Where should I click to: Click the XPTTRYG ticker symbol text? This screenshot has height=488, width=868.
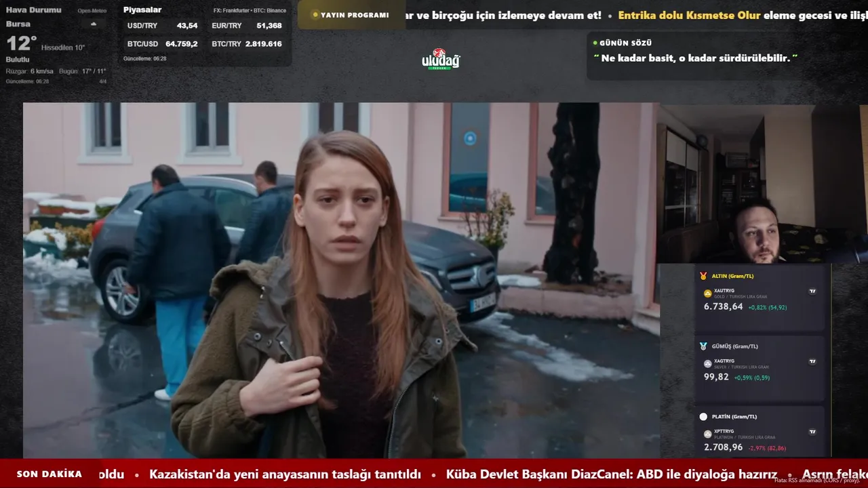click(724, 431)
